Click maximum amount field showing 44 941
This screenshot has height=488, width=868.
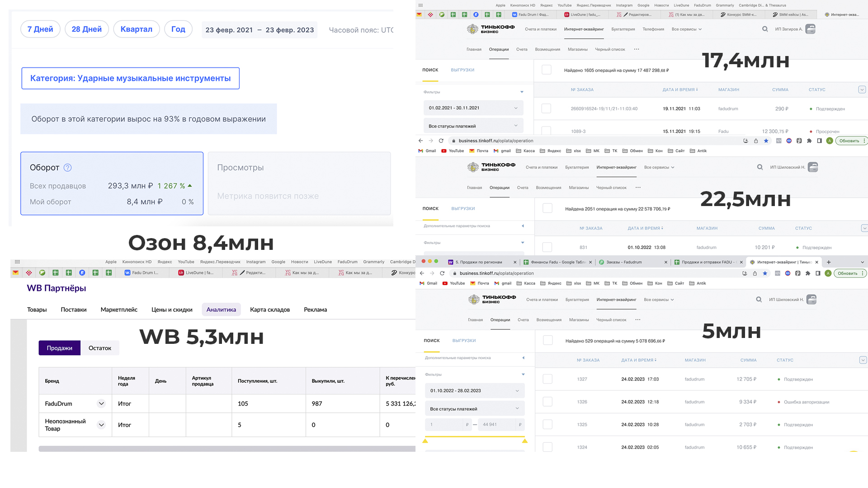501,424
